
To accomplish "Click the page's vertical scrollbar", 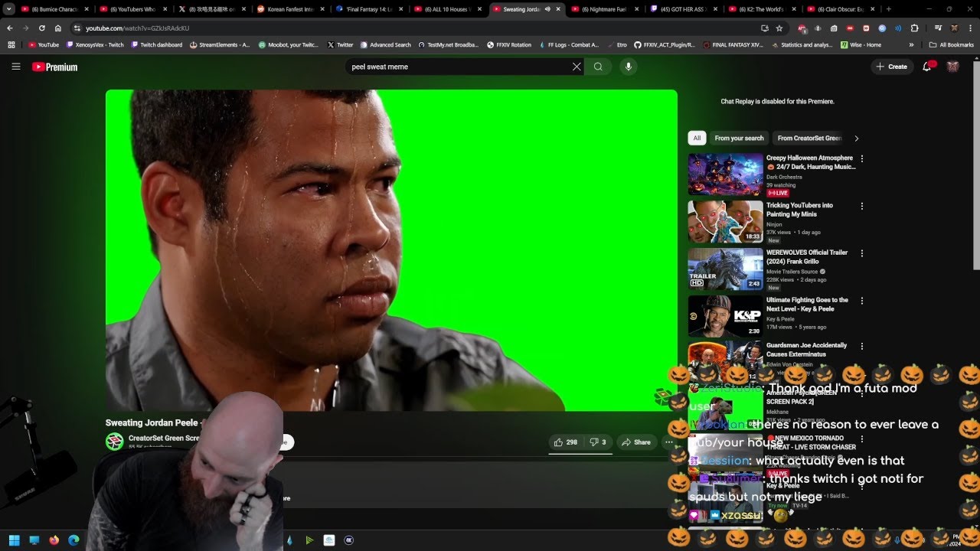I will pyautogui.click(x=975, y=165).
